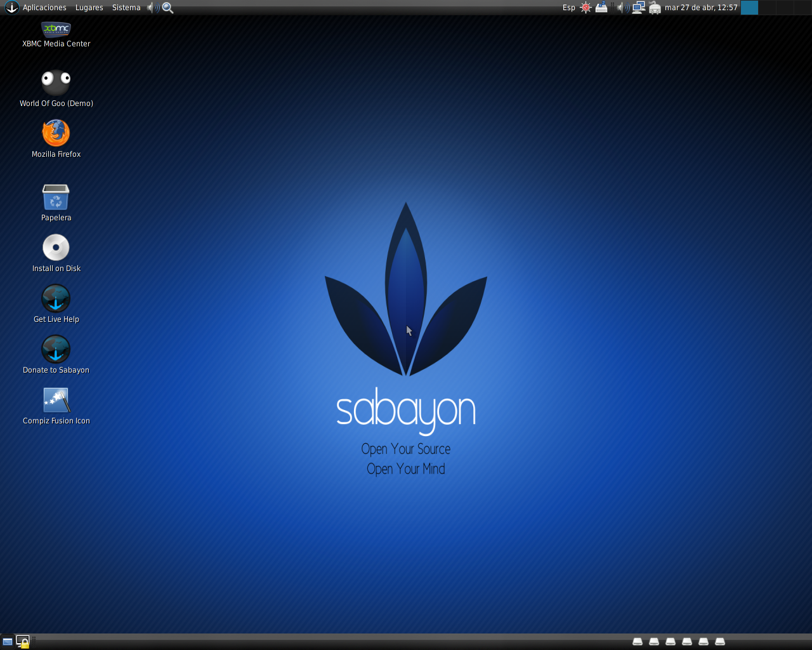
Task: Click the Esp keyboard layout indicator
Action: pos(569,8)
